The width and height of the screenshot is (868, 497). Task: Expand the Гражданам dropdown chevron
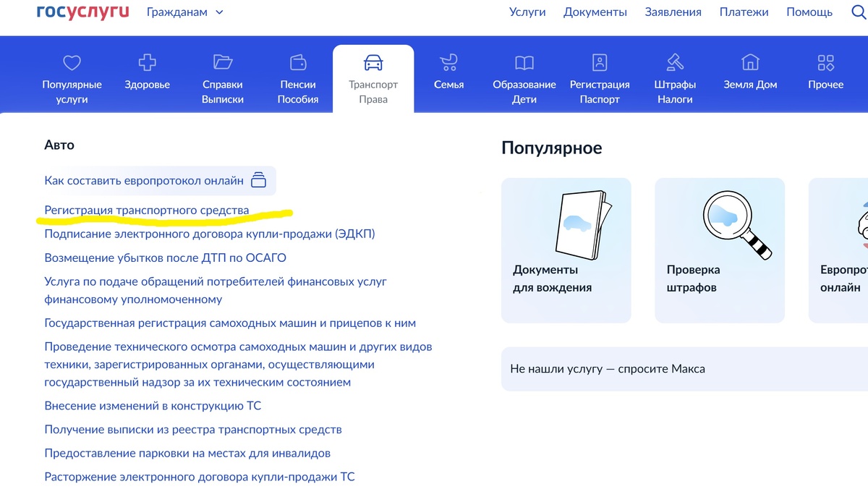point(220,12)
